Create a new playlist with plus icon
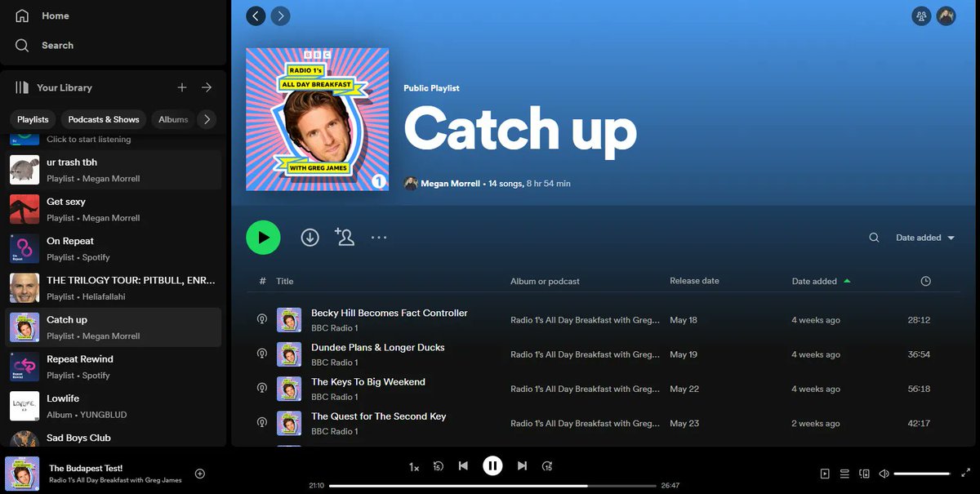 pyautogui.click(x=182, y=87)
